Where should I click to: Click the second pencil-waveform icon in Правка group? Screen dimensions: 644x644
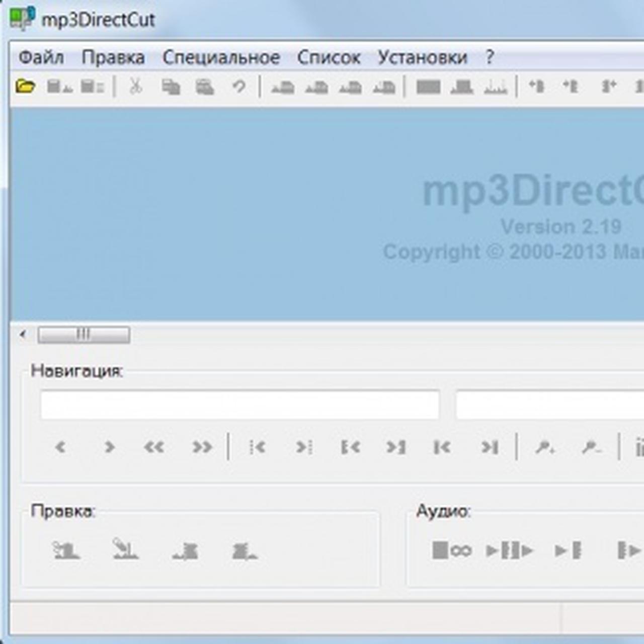125,549
